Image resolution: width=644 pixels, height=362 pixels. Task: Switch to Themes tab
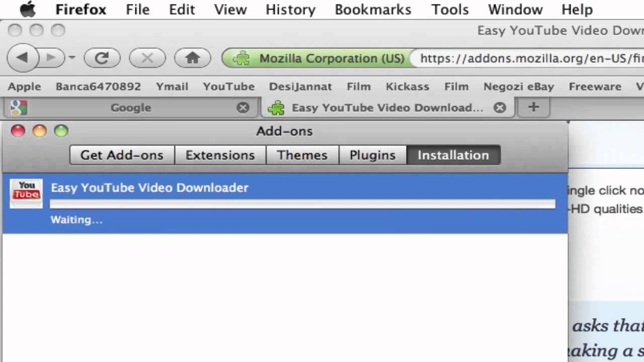(302, 155)
